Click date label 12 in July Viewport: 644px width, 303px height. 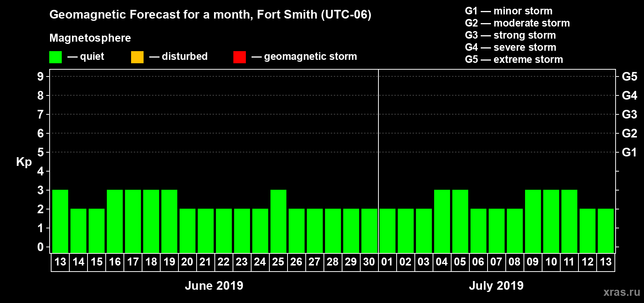588,262
